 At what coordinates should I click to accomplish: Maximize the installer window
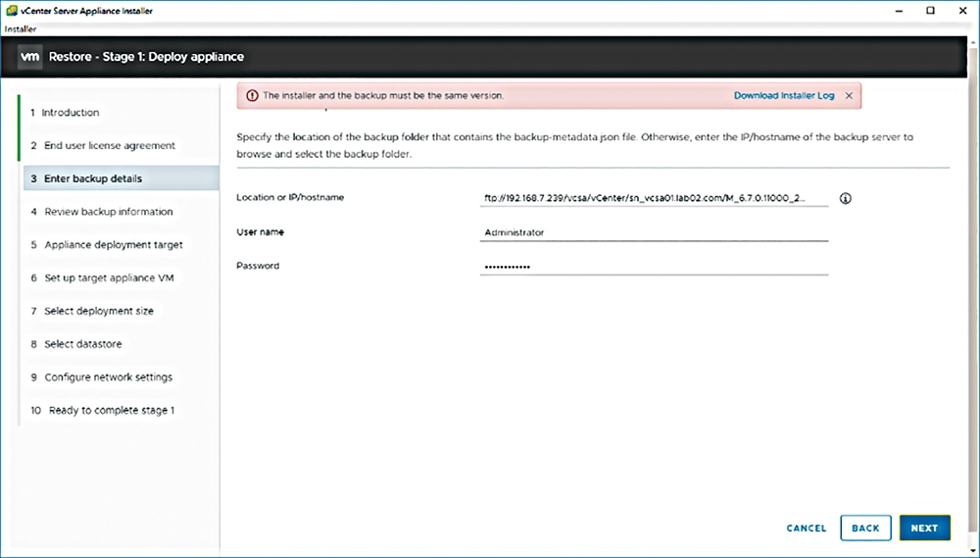click(x=931, y=11)
